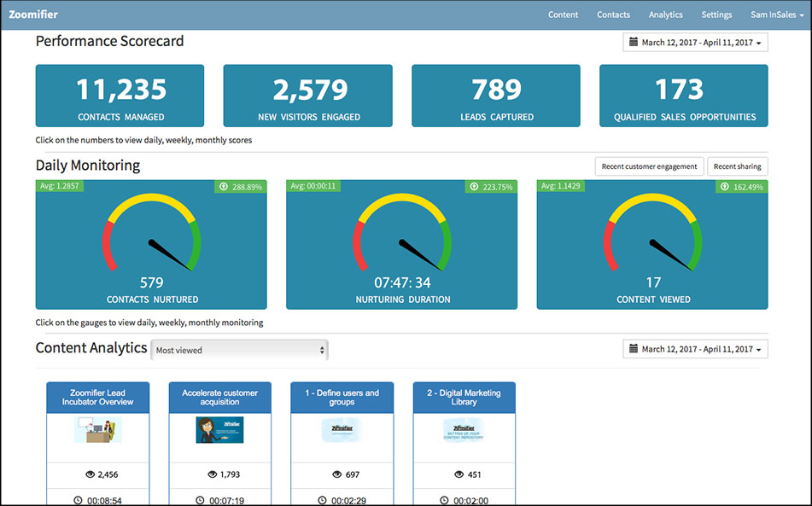Viewport: 812px width, 506px height.
Task: Click the 11,235 Contacts Managed scorecard
Action: [120, 96]
